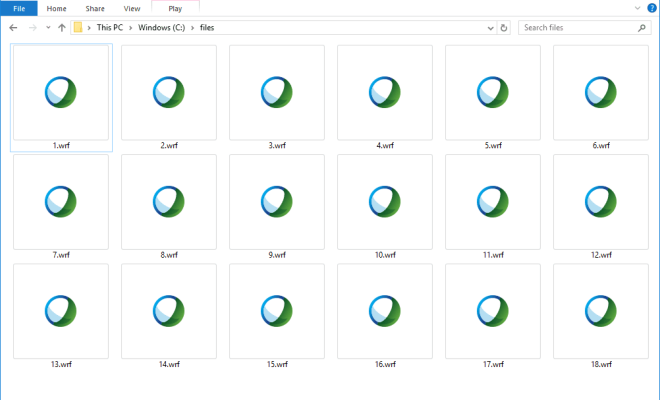This screenshot has width=660, height=400.
Task: Expand the address bar history dropdown
Action: click(x=490, y=28)
